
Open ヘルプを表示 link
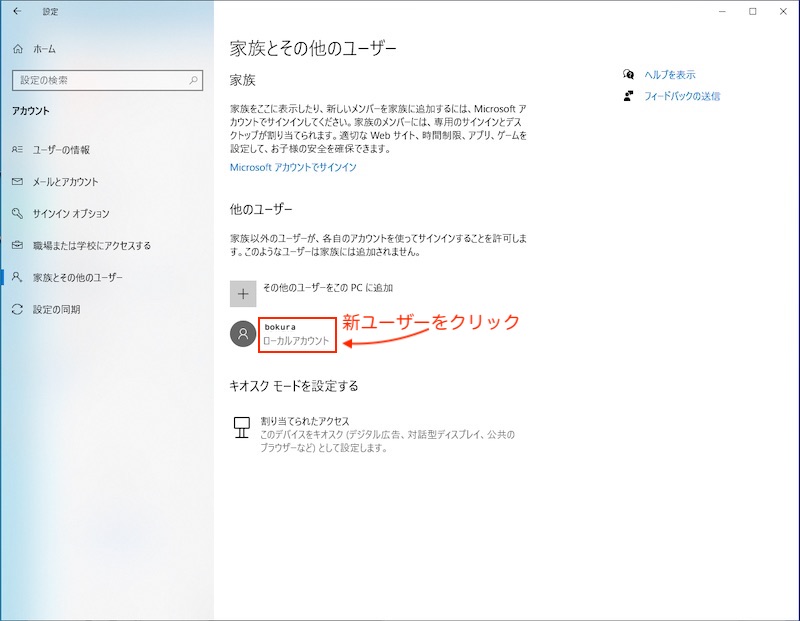pyautogui.click(x=669, y=74)
